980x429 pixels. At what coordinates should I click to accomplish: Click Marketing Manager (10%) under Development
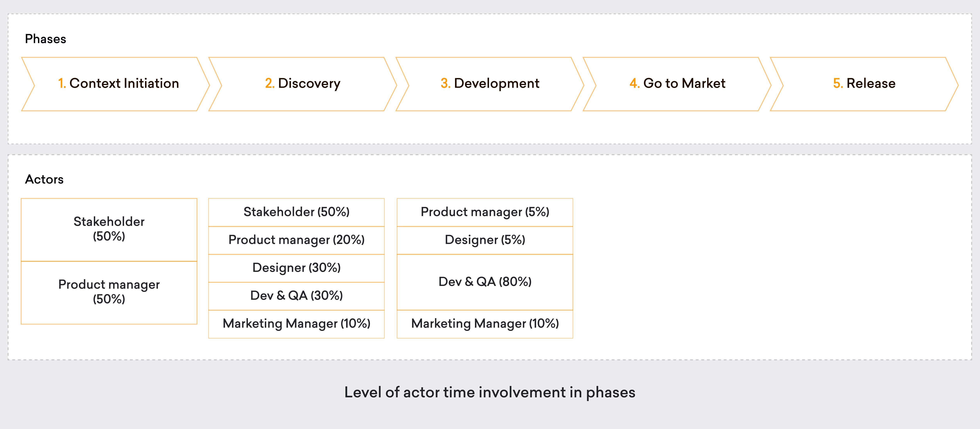485,324
